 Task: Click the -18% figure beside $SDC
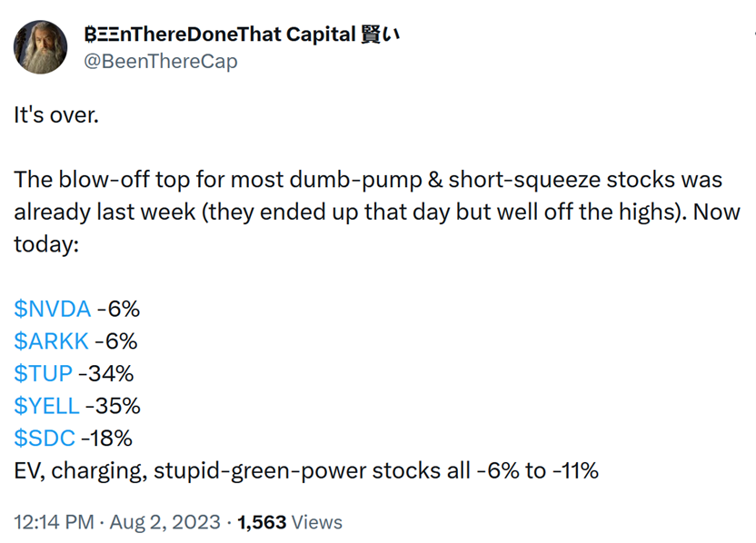[x=106, y=438]
